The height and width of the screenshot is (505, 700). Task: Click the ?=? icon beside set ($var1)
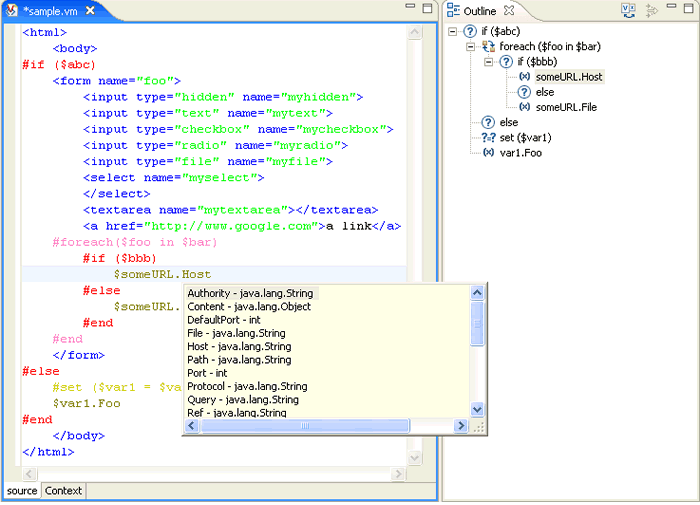[x=488, y=137]
